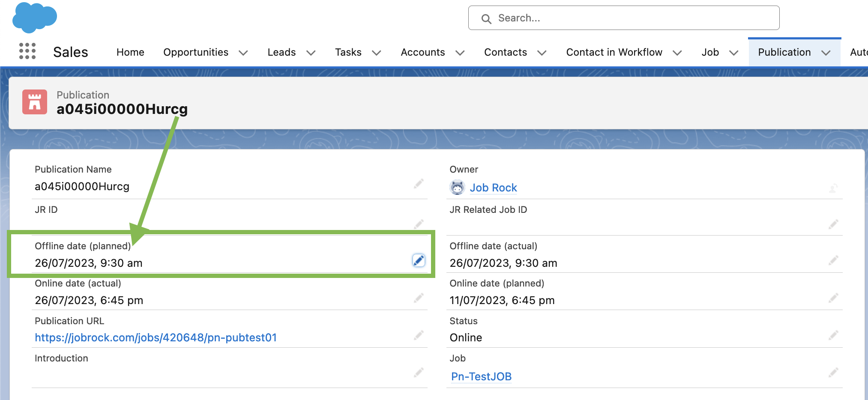Click the Job Rock owner avatar
Image resolution: width=868 pixels, height=400 pixels.
457,187
